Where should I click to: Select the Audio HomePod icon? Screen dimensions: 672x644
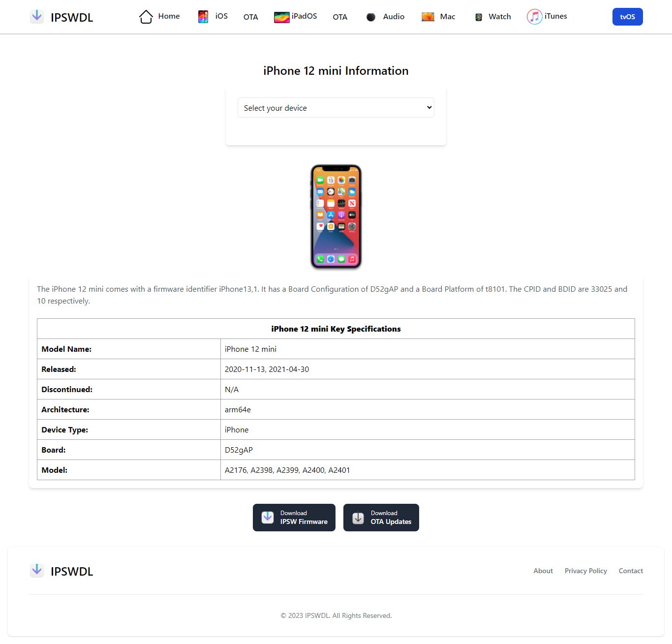(371, 17)
